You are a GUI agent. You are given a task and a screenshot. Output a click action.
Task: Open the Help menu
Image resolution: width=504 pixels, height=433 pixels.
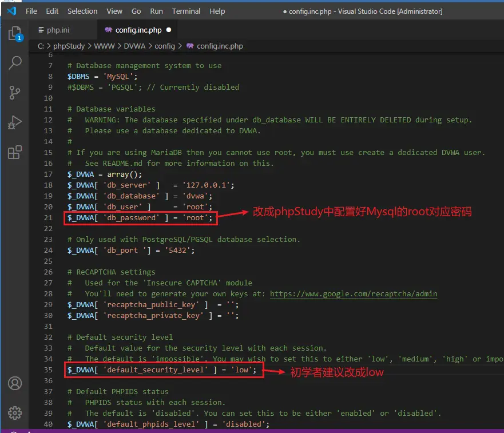click(217, 11)
